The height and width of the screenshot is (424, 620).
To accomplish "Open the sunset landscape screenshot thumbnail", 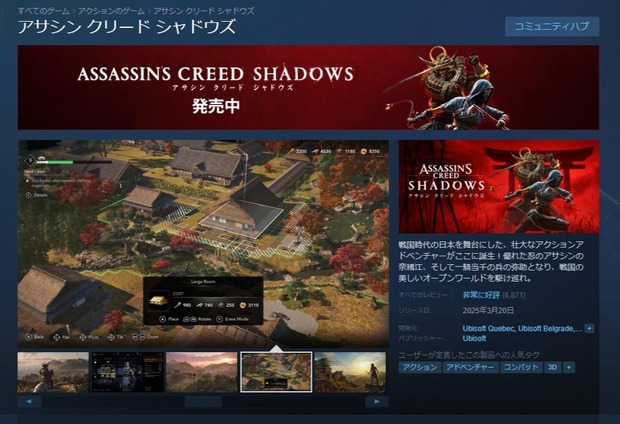I will [202, 372].
